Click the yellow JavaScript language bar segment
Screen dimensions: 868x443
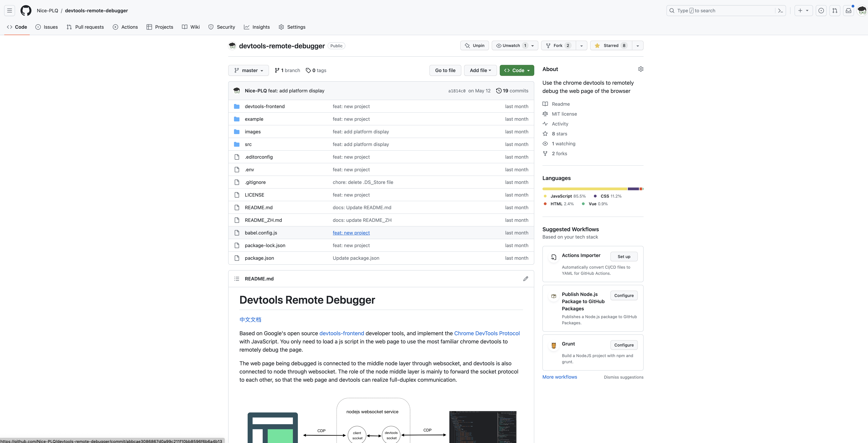(x=585, y=189)
